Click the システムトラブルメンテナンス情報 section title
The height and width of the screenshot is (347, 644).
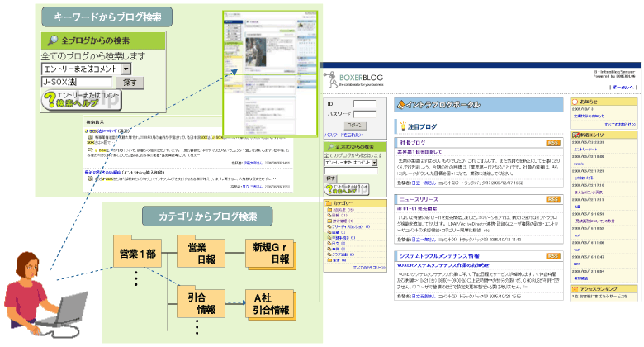tap(439, 256)
